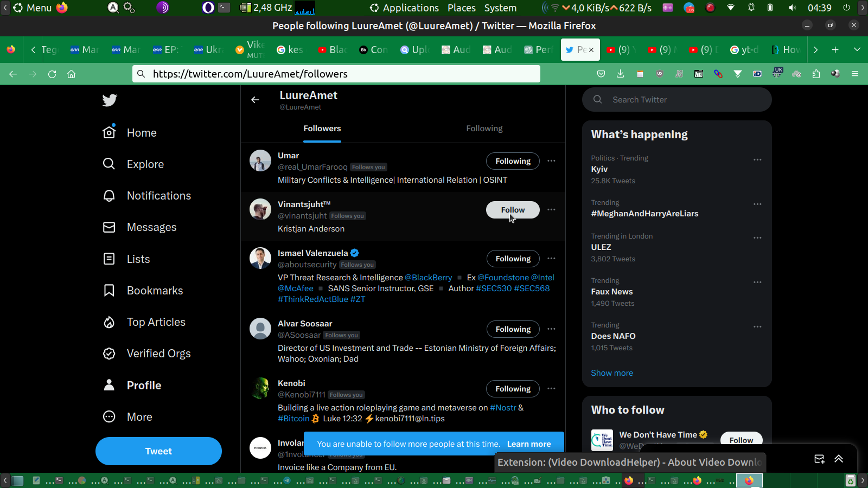This screenshot has width=868, height=488.
Task: Open Umar's profile picture
Action: coord(260,160)
